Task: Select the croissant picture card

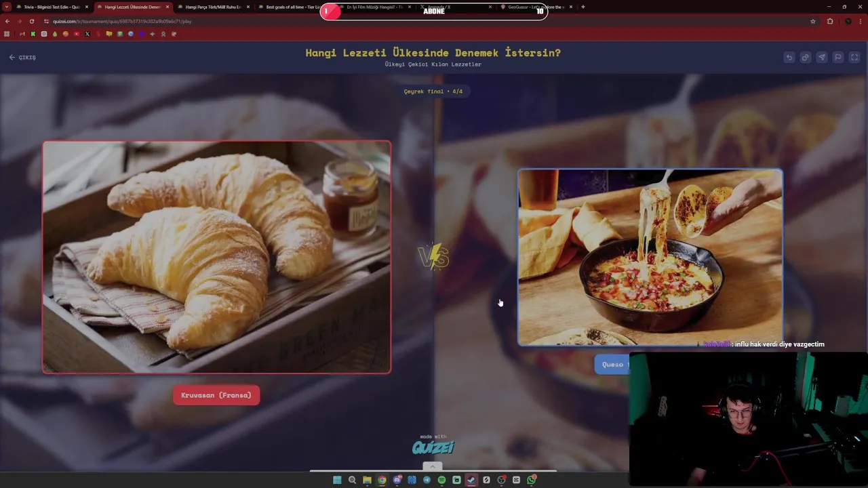Action: coord(216,257)
